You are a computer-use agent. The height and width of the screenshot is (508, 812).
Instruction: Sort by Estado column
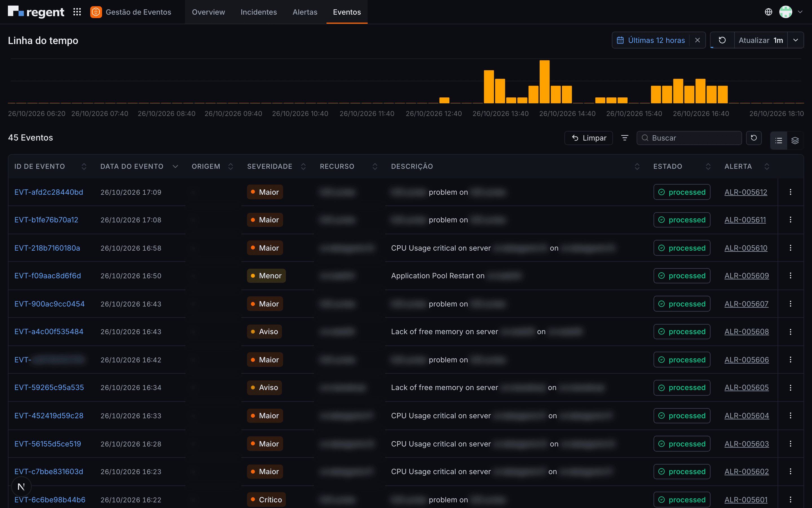(x=708, y=167)
